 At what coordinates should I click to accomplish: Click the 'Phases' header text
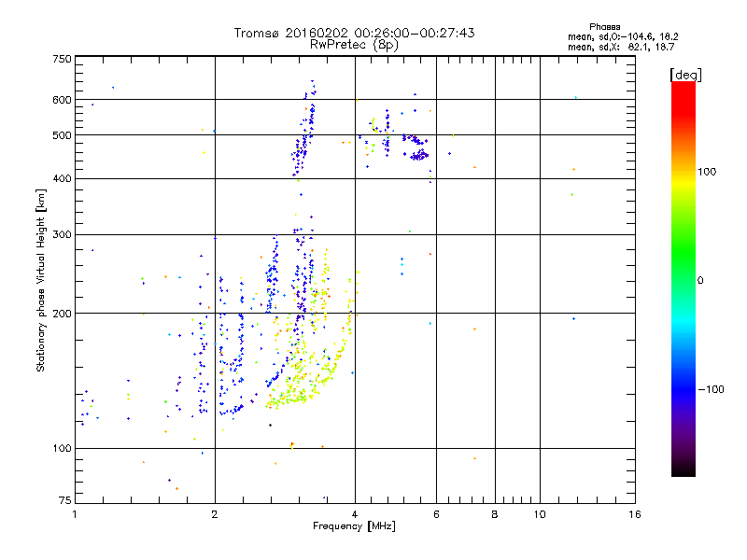[x=604, y=27]
